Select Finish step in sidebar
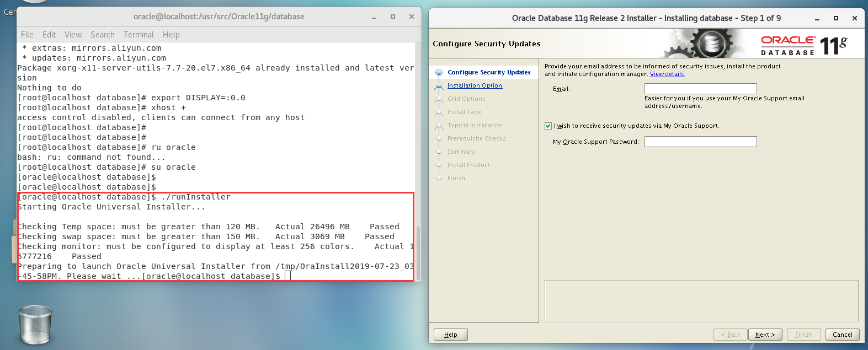This screenshot has width=868, height=350. [x=456, y=178]
